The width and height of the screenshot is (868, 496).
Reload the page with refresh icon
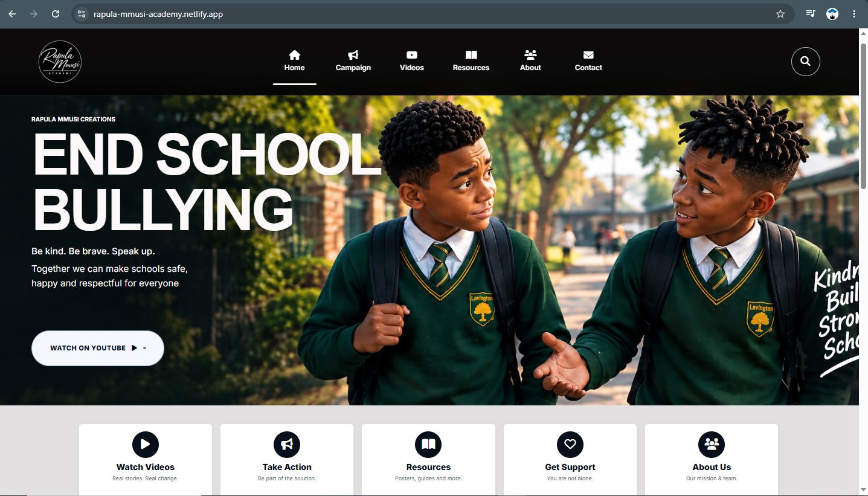pos(56,14)
